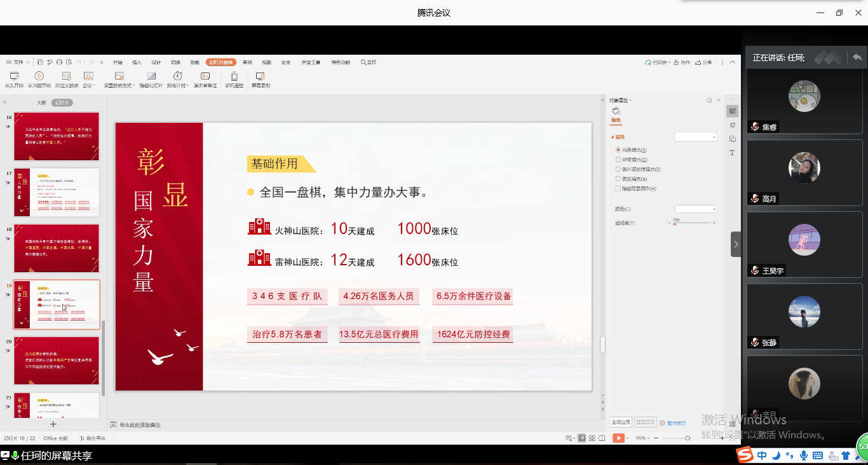868x465 pixels.
Task: Click the 手机遥控 phone remote icon
Action: pos(234,76)
